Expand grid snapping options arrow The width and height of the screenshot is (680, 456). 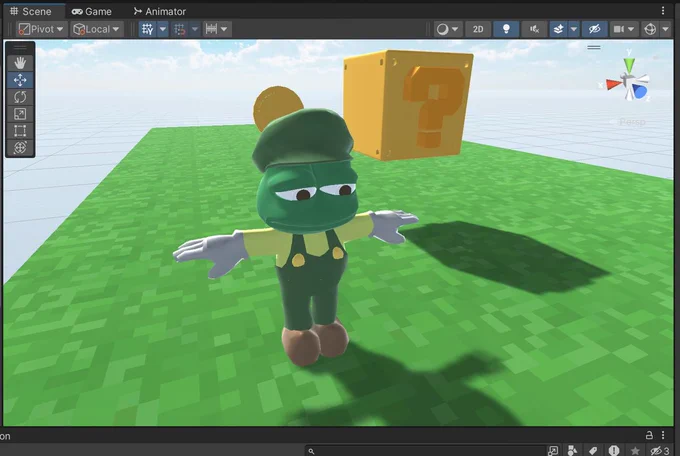(195, 29)
